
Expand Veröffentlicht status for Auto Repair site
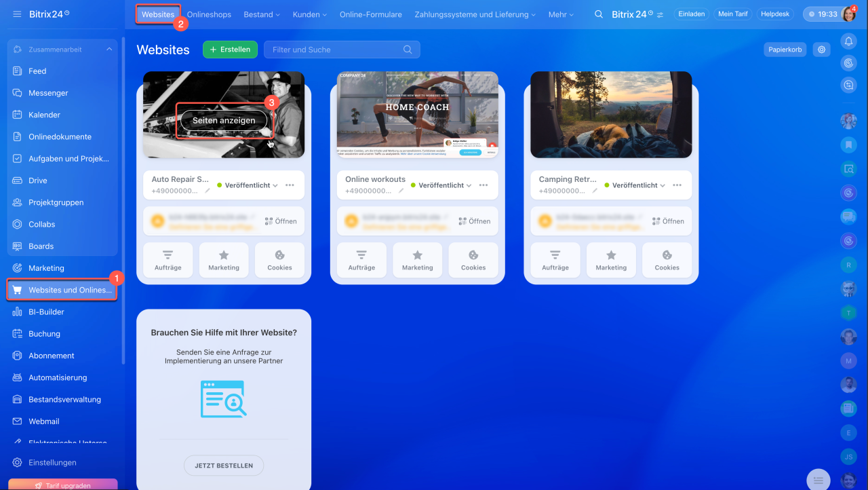point(247,185)
